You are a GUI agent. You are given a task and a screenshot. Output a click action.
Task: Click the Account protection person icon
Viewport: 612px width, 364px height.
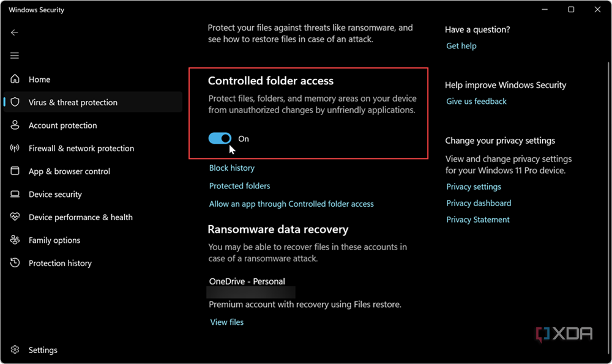coord(15,125)
